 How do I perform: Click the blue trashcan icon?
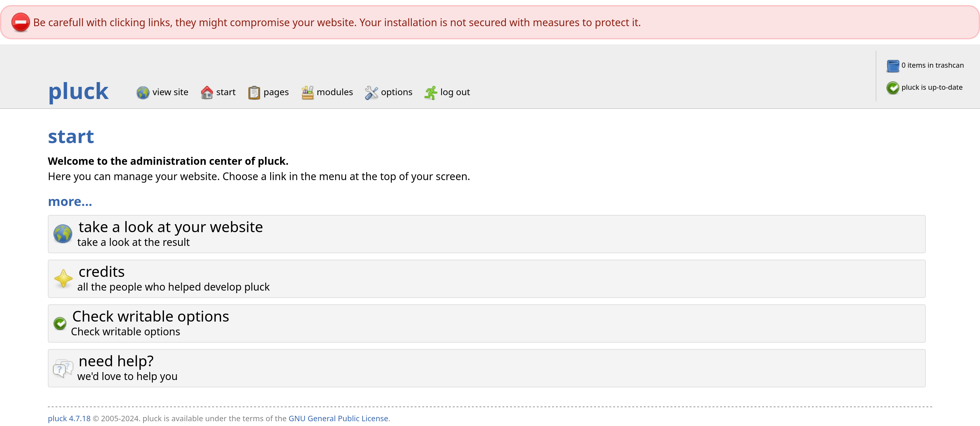point(893,66)
